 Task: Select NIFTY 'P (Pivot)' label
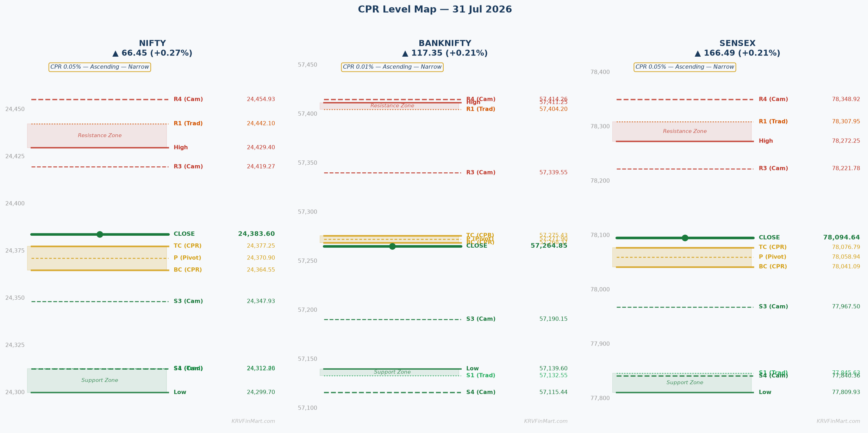[x=187, y=258]
